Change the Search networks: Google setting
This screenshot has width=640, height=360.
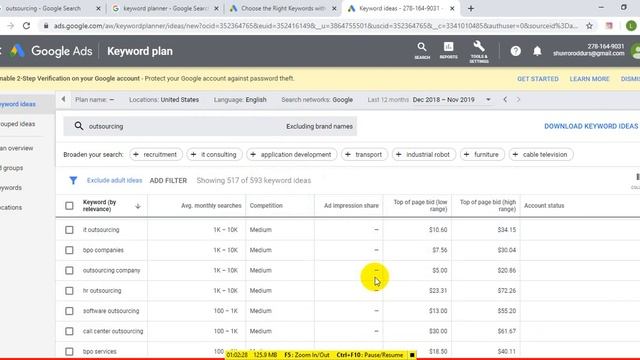click(317, 100)
